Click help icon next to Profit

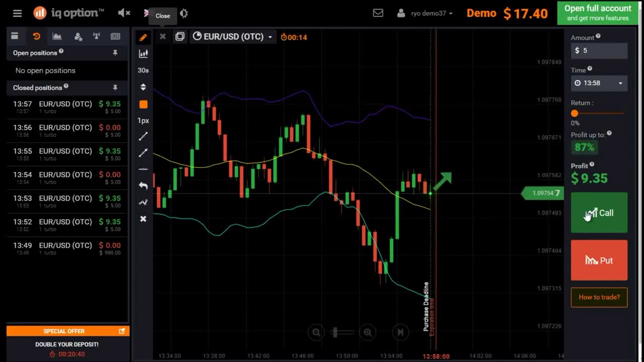[x=592, y=164]
